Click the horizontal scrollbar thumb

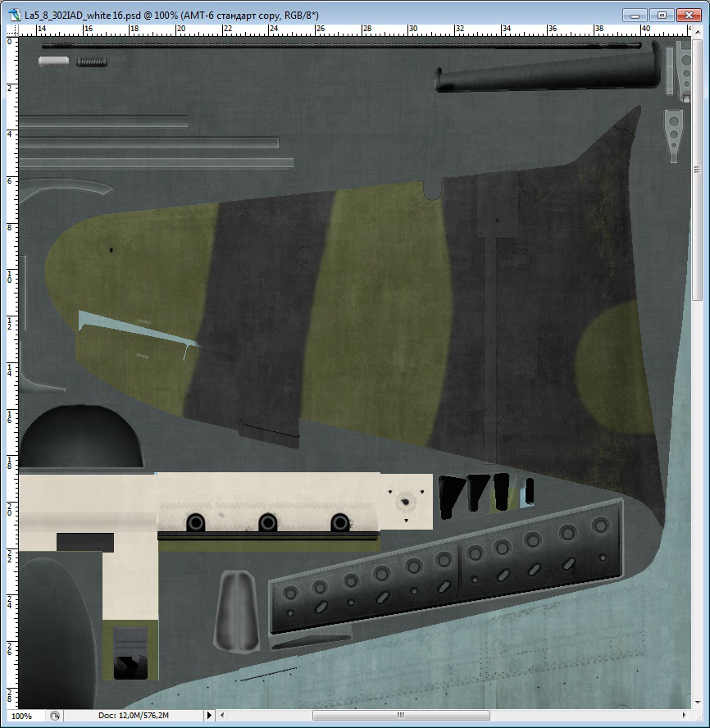pos(401,716)
